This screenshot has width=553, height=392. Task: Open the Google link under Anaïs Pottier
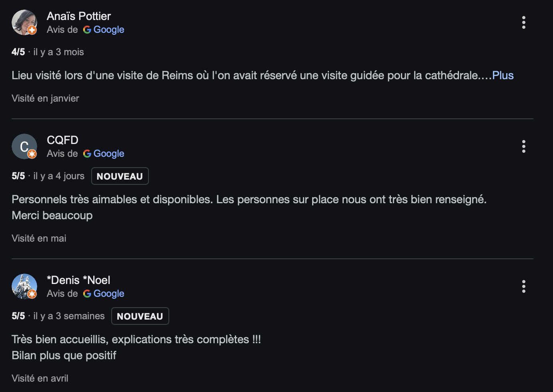click(x=109, y=30)
